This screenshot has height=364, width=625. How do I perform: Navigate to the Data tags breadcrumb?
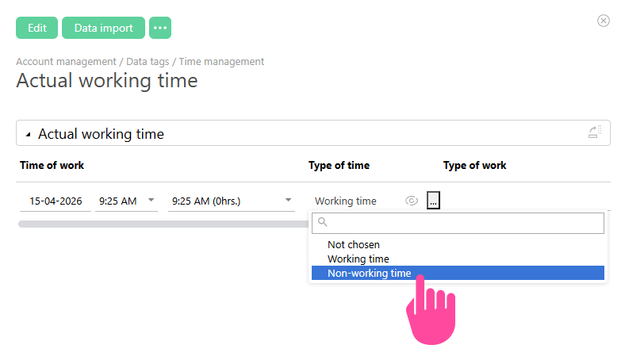148,61
